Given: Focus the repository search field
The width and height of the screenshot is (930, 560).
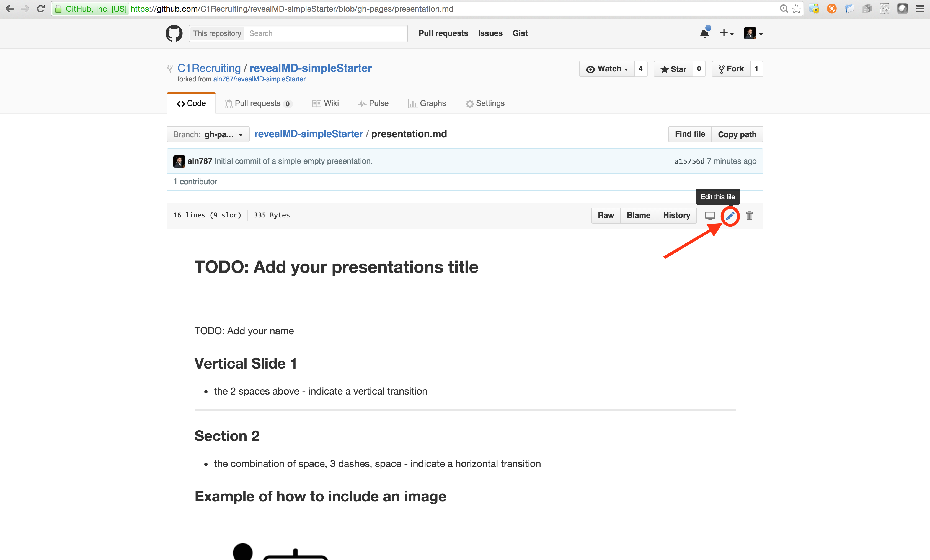Looking at the screenshot, I should 326,33.
